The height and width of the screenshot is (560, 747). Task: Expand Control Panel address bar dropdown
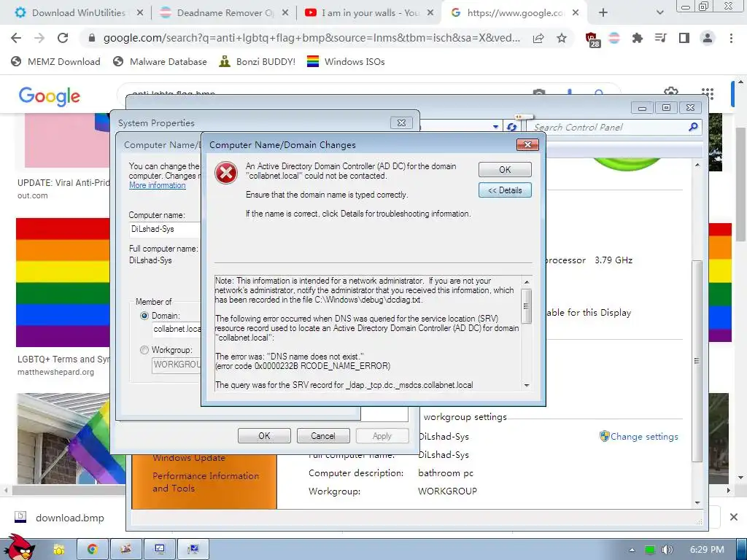[495, 127]
